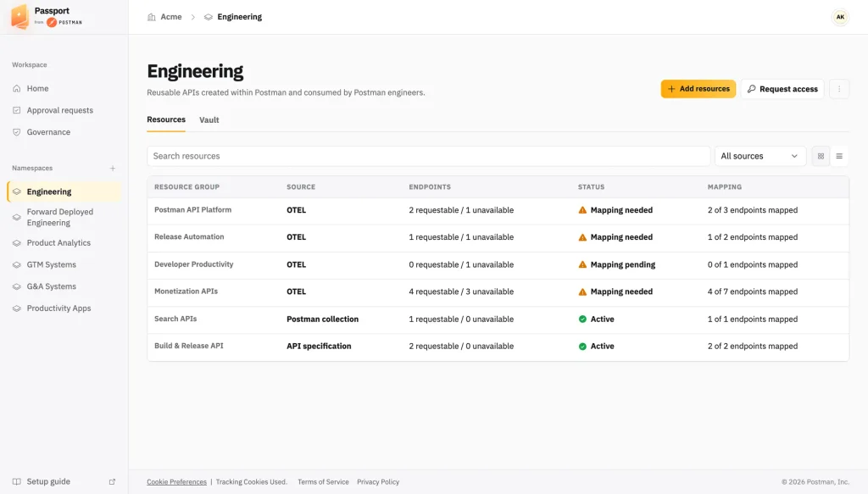Open the AK user avatar menu

[x=840, y=17]
